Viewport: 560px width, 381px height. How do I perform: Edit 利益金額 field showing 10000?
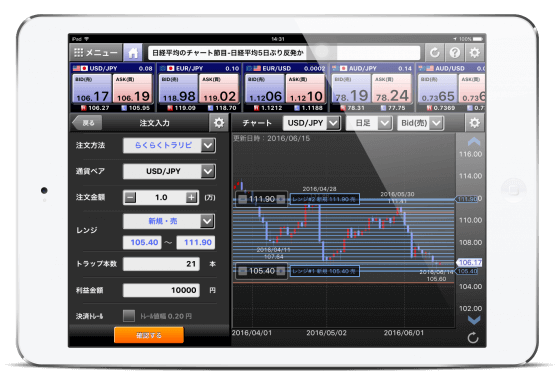pyautogui.click(x=161, y=290)
